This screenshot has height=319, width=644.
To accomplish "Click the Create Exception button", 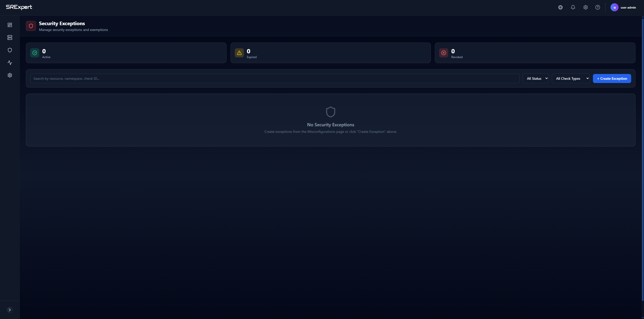I will [612, 78].
